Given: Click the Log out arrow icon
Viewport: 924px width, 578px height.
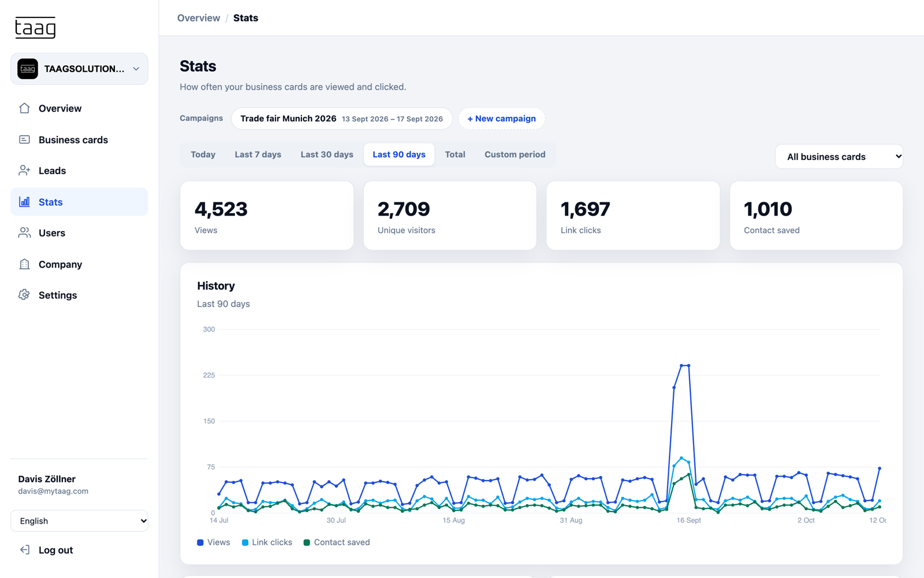Looking at the screenshot, I should click(x=24, y=550).
